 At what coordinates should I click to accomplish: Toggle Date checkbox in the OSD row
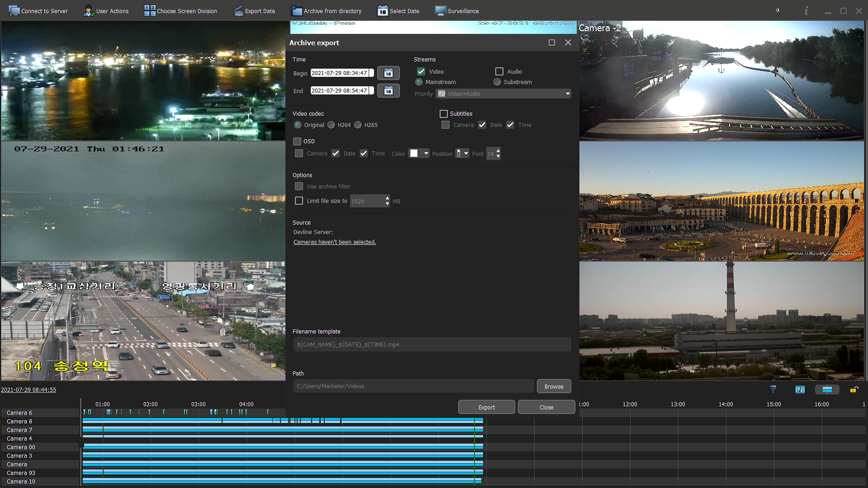335,153
